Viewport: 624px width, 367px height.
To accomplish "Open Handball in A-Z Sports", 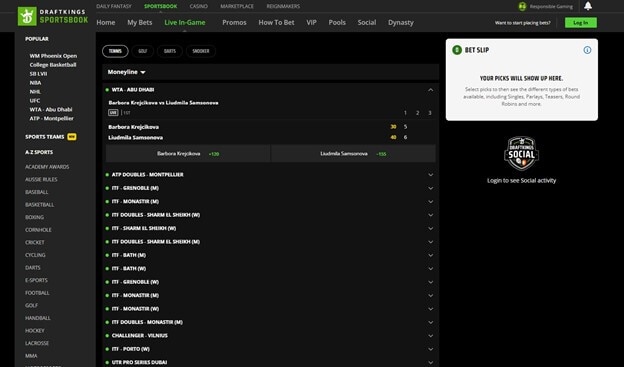I will [38, 318].
